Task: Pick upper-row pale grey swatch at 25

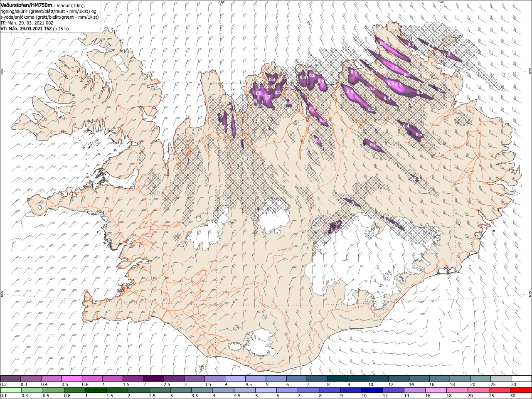Action: (500, 379)
